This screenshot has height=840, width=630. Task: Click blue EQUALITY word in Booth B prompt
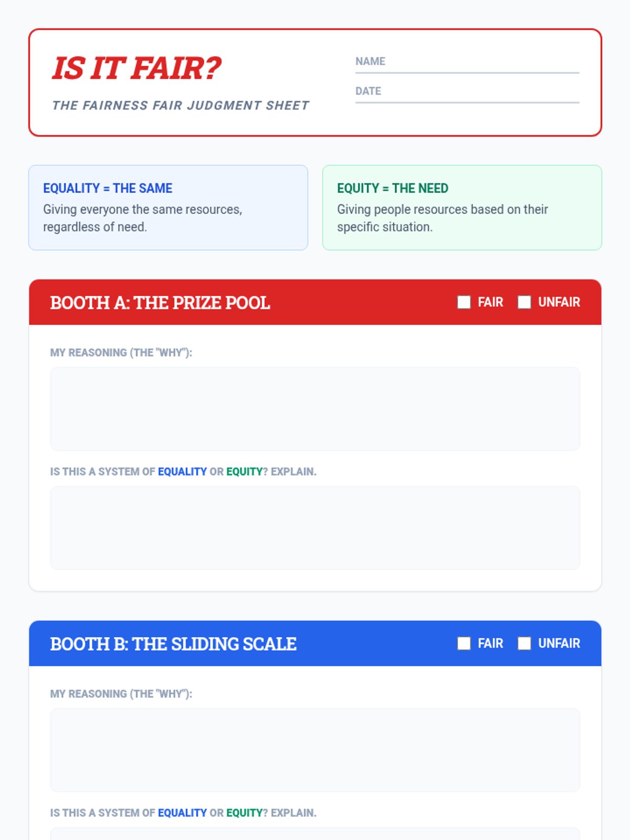coord(182,813)
